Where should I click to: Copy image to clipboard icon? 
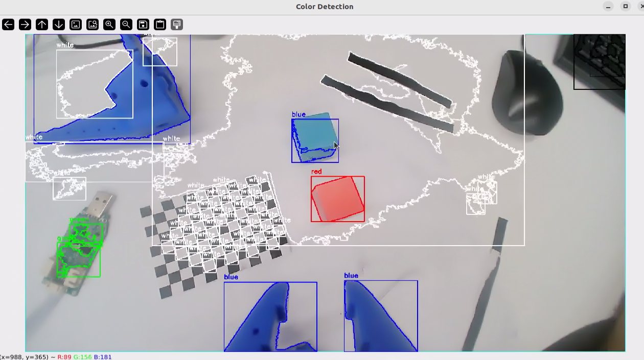[160, 25]
